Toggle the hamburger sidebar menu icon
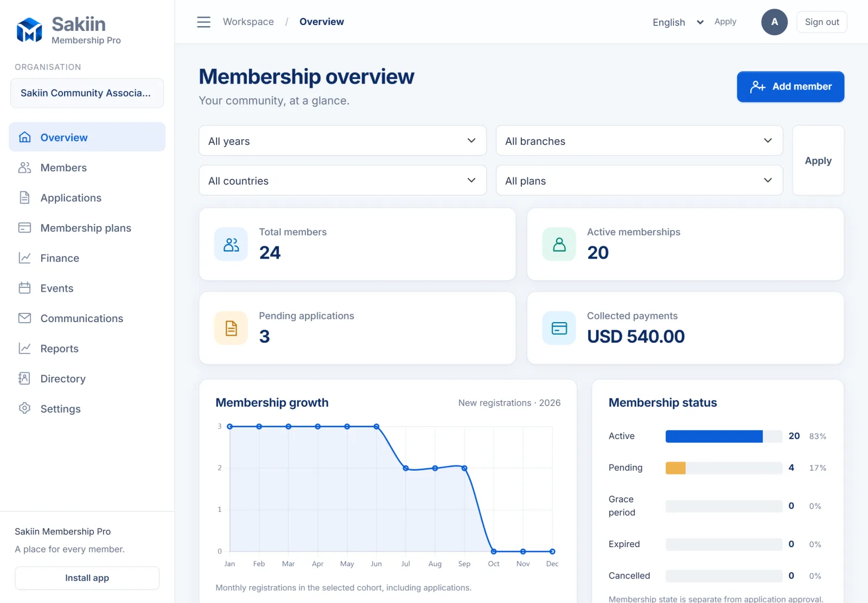868x603 pixels. click(x=203, y=22)
